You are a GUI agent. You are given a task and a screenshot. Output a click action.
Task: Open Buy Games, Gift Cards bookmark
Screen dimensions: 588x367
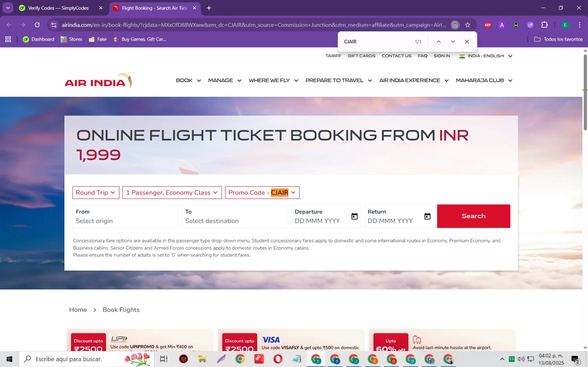tap(140, 39)
